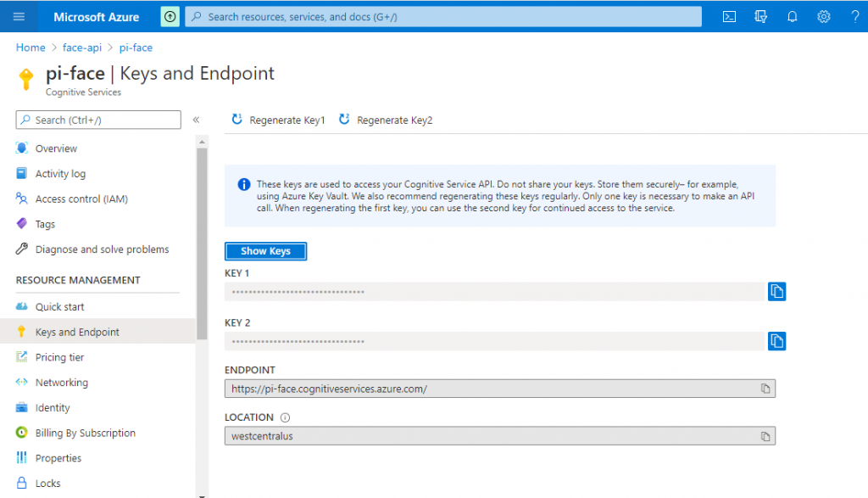
Task: Open Azure Cloud Shell
Action: pos(729,16)
